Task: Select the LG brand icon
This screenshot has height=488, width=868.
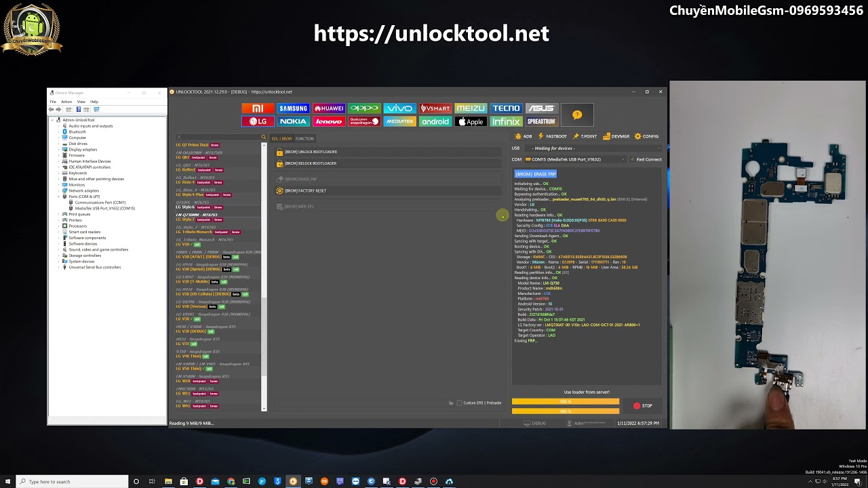Action: click(x=258, y=121)
